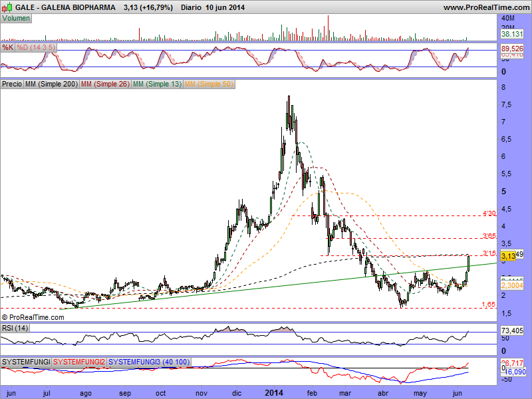532x399 pixels.
Task: Select the feb label on time axis
Action: click(312, 393)
